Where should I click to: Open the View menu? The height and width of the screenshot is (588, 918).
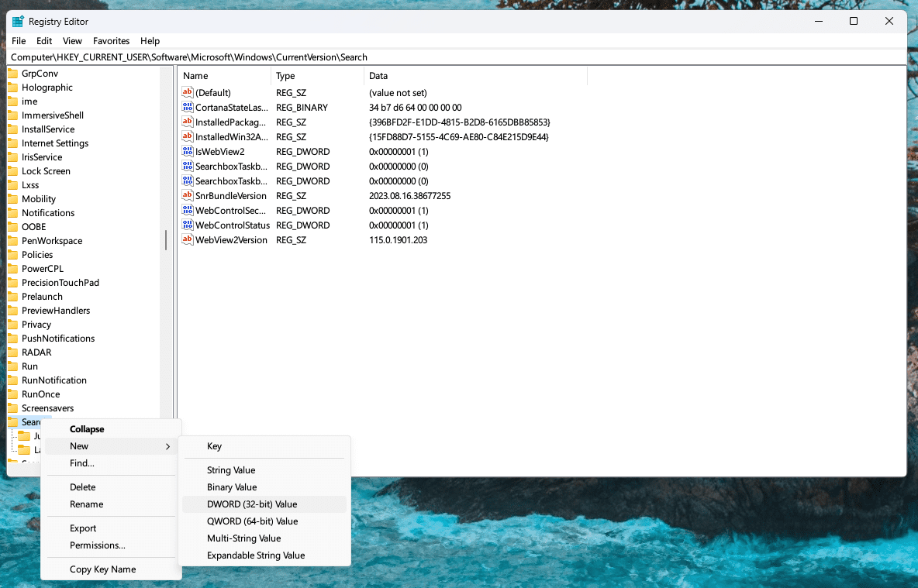(x=72, y=41)
